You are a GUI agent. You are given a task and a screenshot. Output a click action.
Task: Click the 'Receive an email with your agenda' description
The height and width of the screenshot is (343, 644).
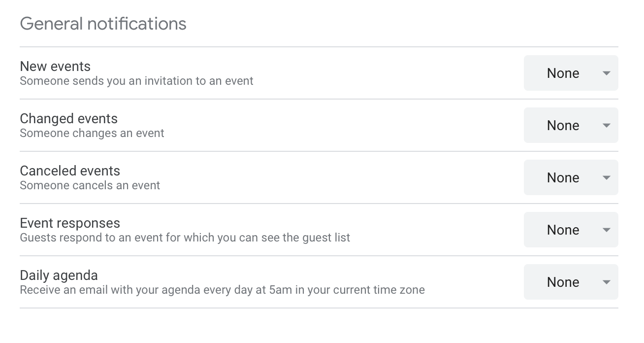pos(222,290)
